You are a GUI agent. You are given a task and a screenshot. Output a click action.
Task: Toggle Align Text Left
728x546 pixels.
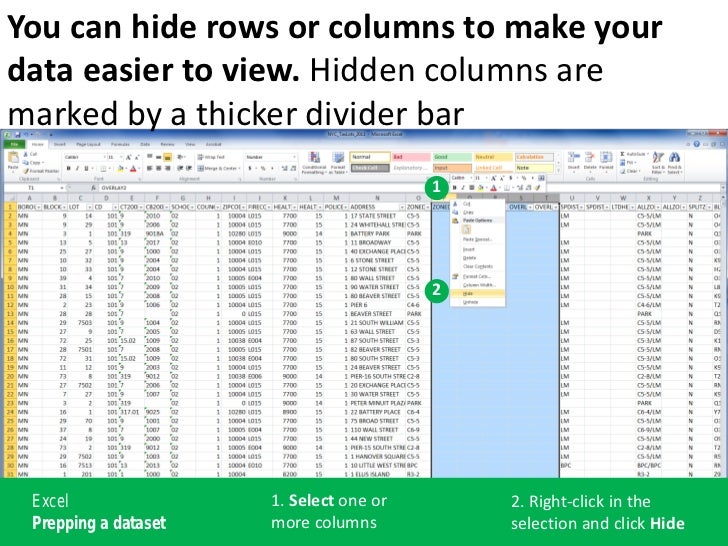(150, 169)
